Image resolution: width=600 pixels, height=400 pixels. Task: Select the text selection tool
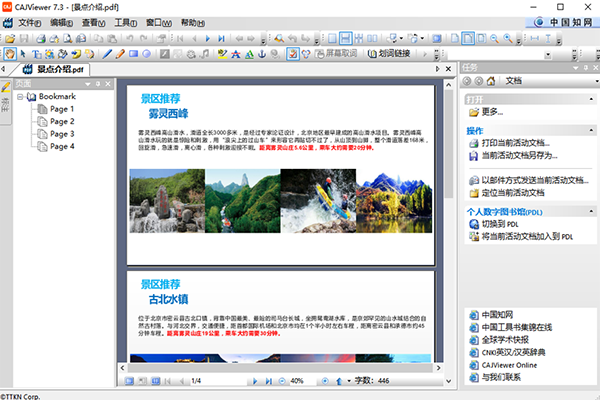[x=36, y=54]
